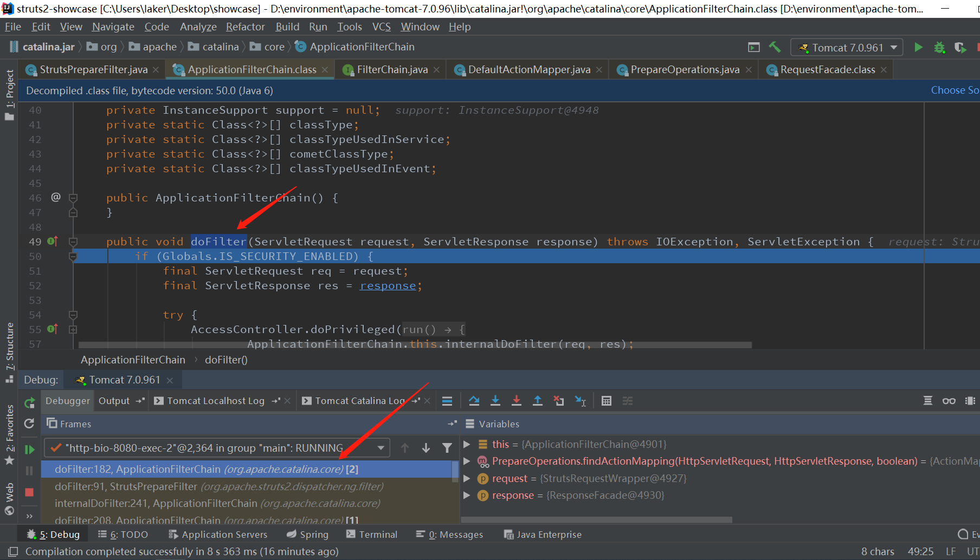Move to next frame with down arrow
Image resolution: width=980 pixels, height=560 pixels.
coord(426,448)
